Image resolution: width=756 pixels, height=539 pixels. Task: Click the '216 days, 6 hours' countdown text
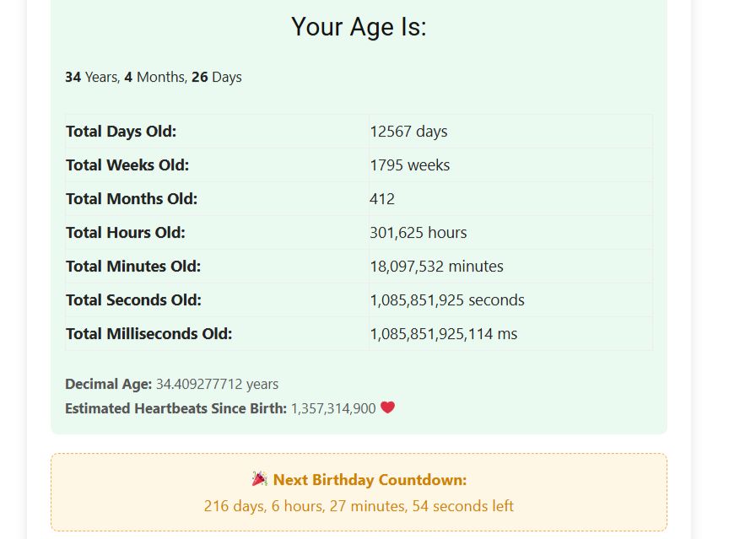[359, 506]
